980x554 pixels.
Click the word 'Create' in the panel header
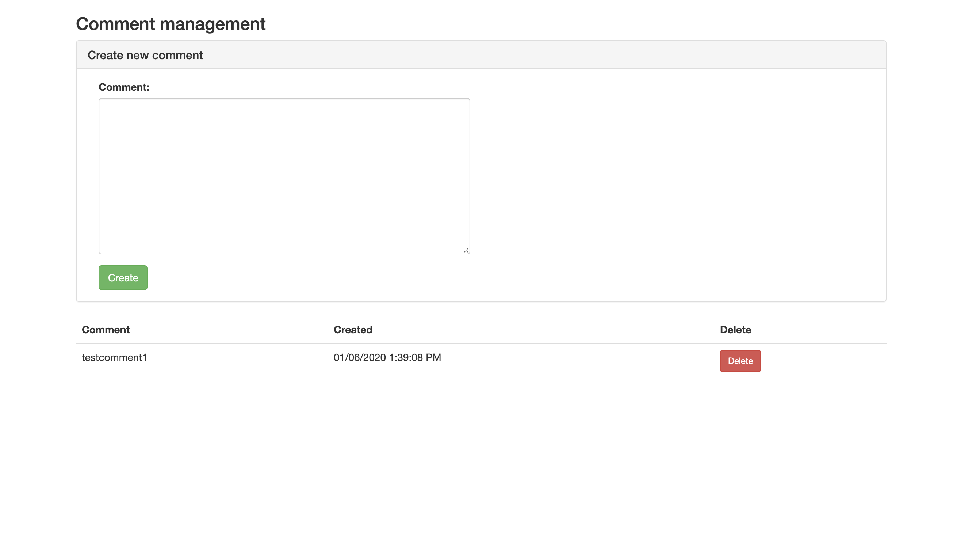pyautogui.click(x=106, y=55)
